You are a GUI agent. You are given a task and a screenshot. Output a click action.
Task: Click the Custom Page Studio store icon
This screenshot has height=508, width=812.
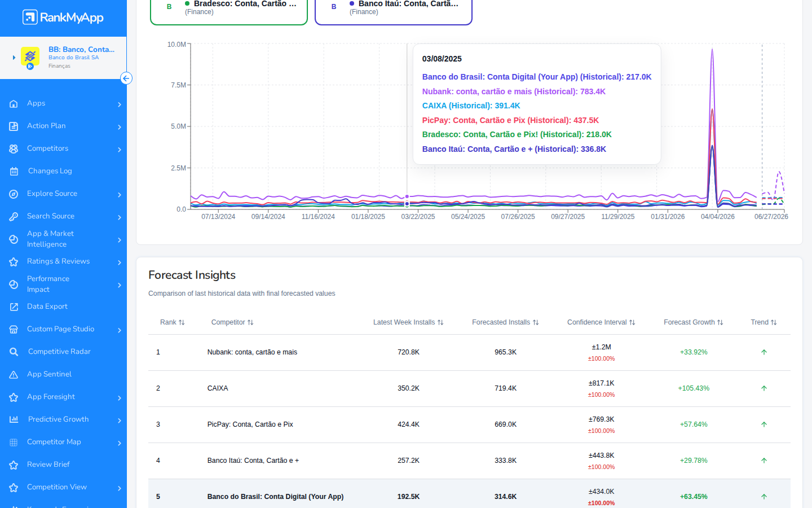click(x=14, y=330)
